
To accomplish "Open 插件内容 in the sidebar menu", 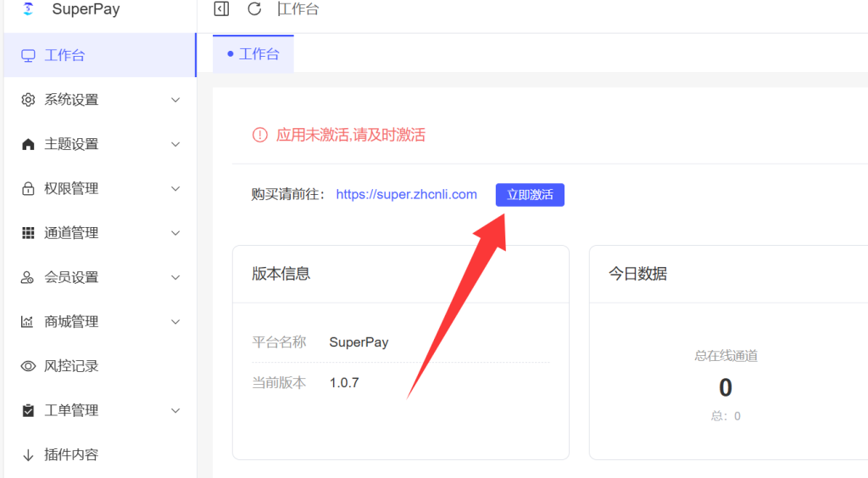I will tap(71, 455).
